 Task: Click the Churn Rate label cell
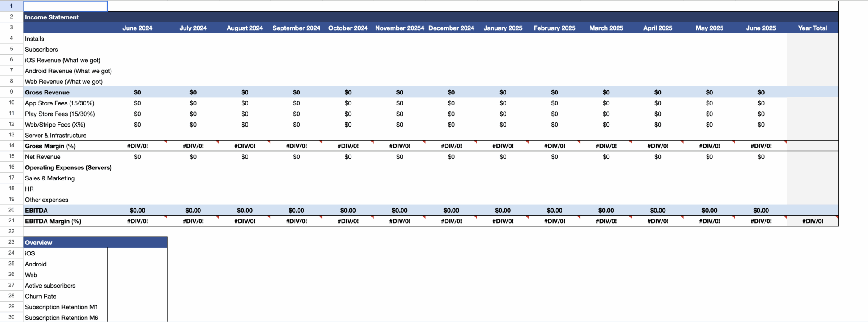tap(65, 296)
